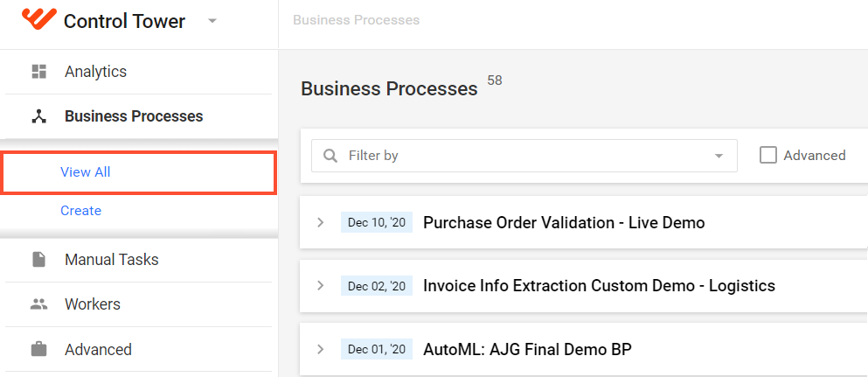Click the orange Control Tower logo
This screenshot has width=868, height=377.
coord(38,19)
